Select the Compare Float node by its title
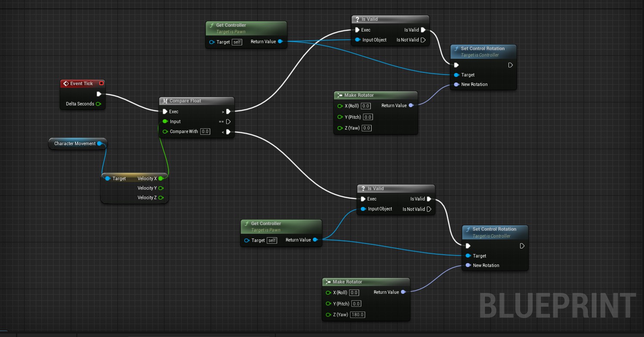 click(185, 101)
